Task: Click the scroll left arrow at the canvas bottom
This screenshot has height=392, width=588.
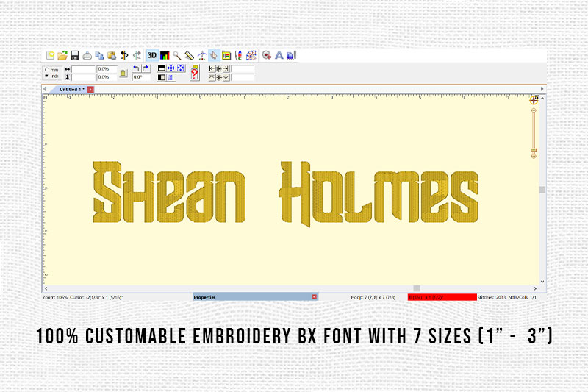Action: tap(46, 288)
